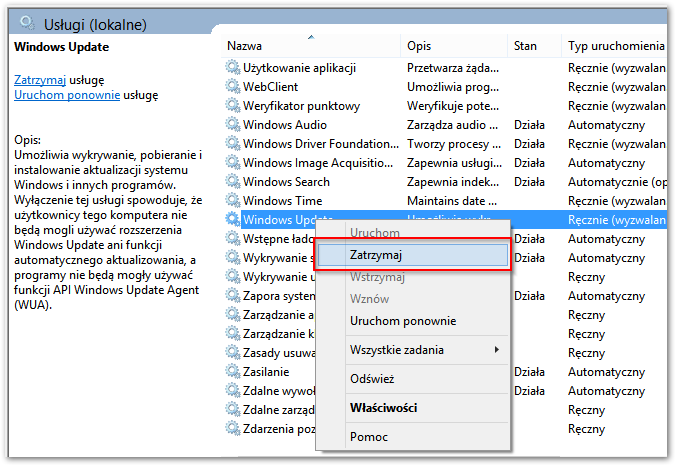676x466 pixels.
Task: Click the gear icon beside Windows Update
Action: pos(233,219)
